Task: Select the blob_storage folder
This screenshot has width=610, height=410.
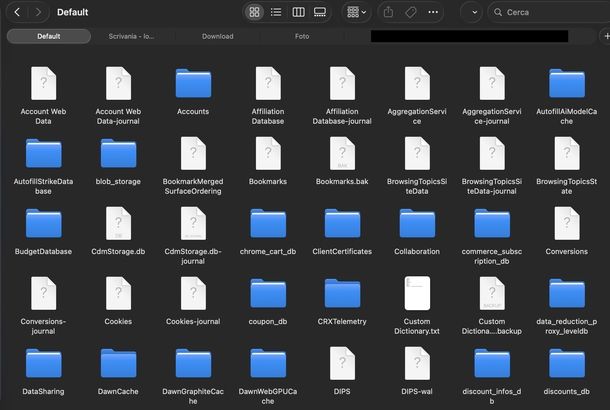Action: (118, 161)
